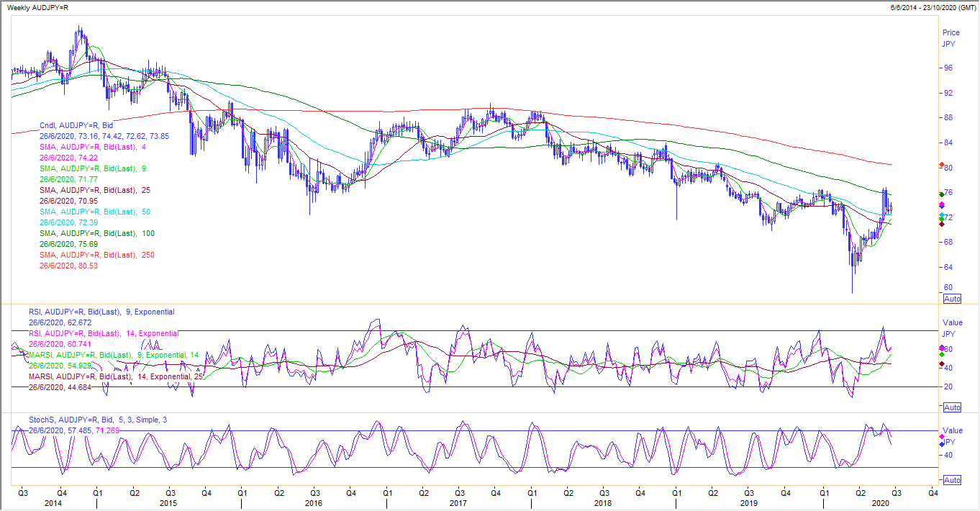Click the Auto scale button in RSI pane
The height and width of the screenshot is (511, 980).
[x=952, y=407]
